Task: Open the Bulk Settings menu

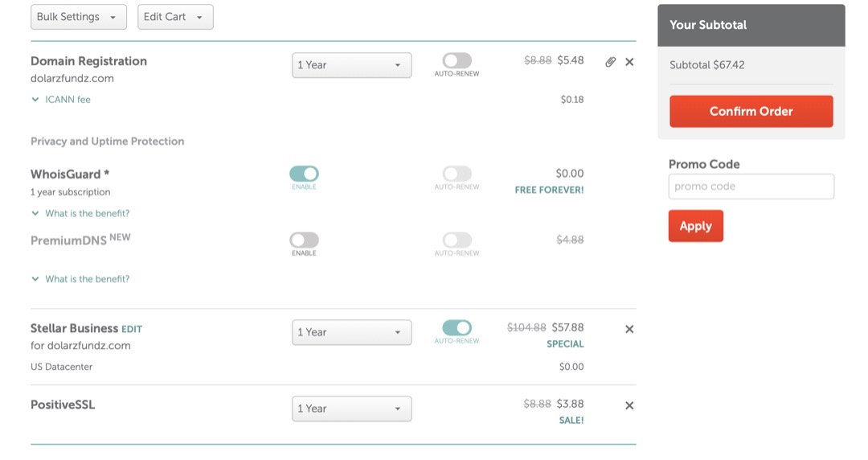Action: (x=78, y=17)
